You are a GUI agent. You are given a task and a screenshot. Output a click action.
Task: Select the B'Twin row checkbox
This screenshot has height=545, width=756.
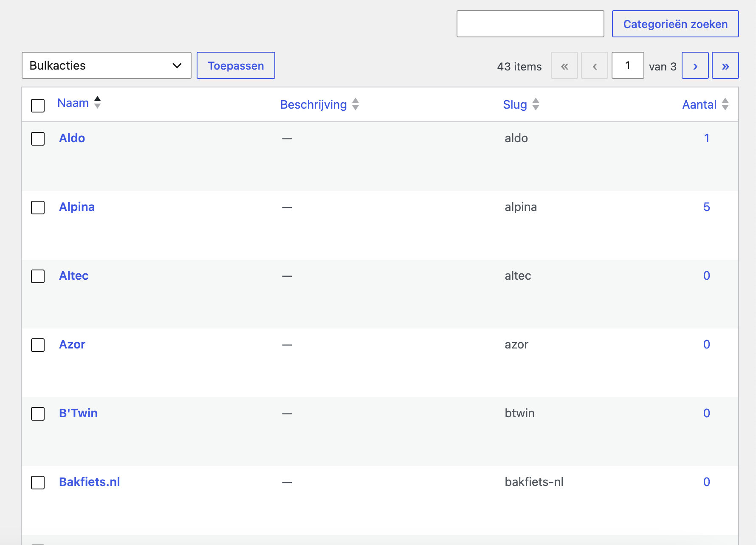38,414
